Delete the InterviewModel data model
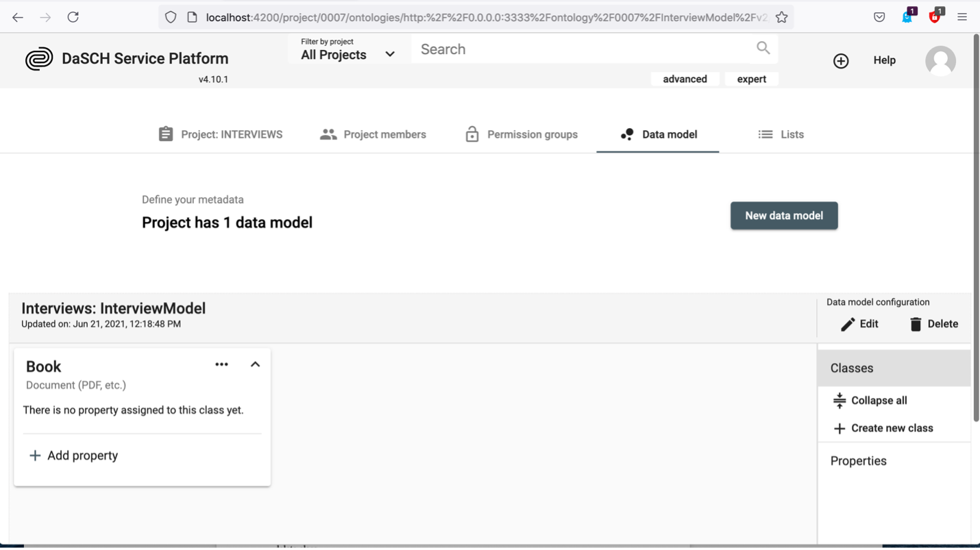 click(933, 324)
